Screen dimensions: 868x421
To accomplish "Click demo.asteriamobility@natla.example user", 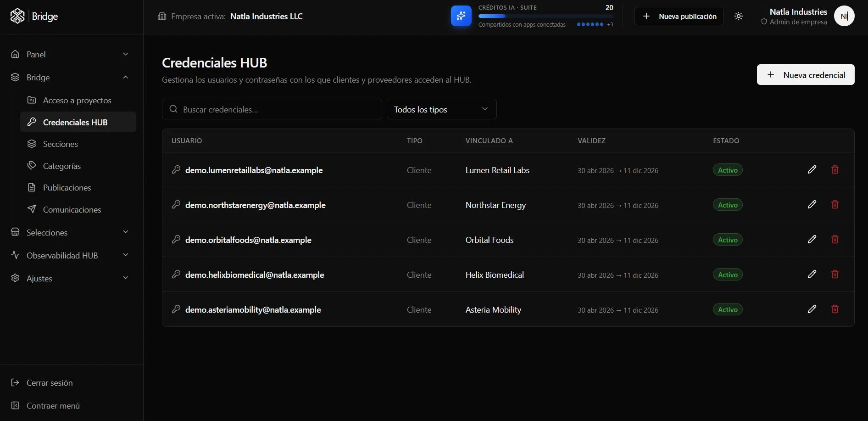I will 253,309.
